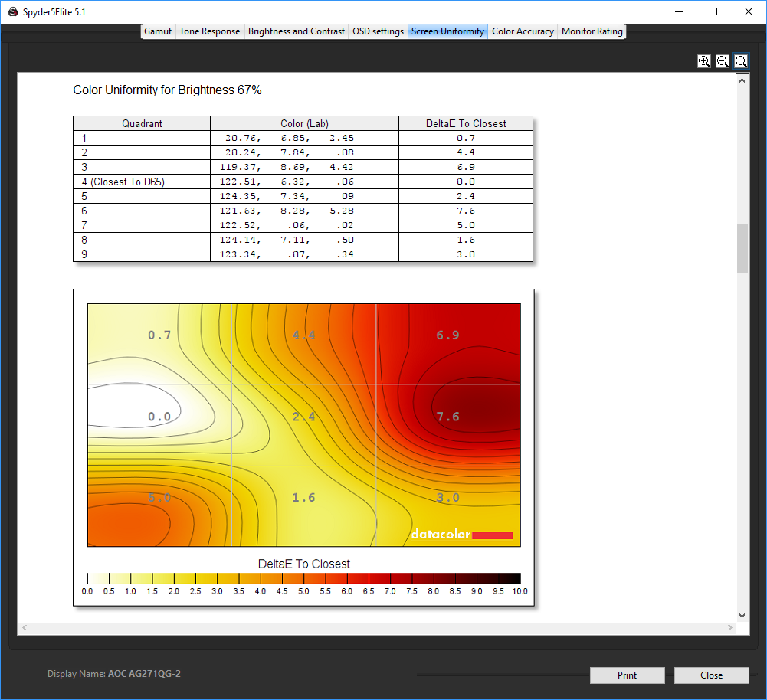767x700 pixels.
Task: Click the zoom out magnifier icon
Action: (723, 61)
